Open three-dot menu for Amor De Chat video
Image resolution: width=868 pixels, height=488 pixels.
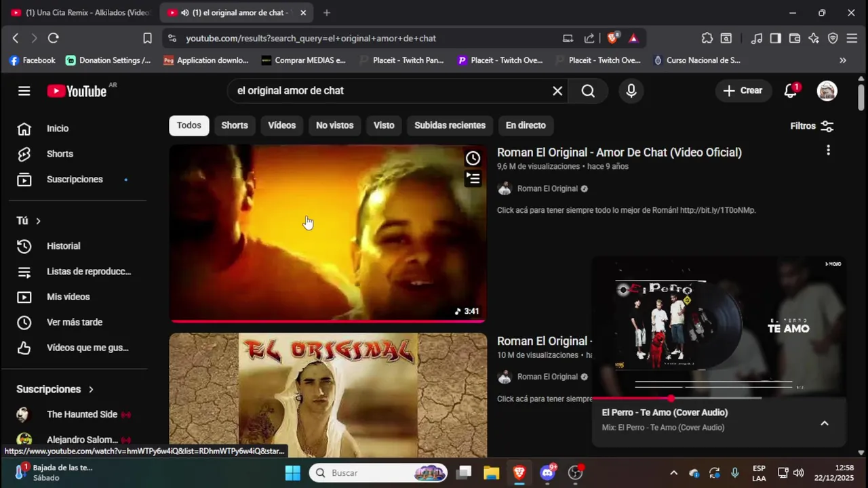828,150
